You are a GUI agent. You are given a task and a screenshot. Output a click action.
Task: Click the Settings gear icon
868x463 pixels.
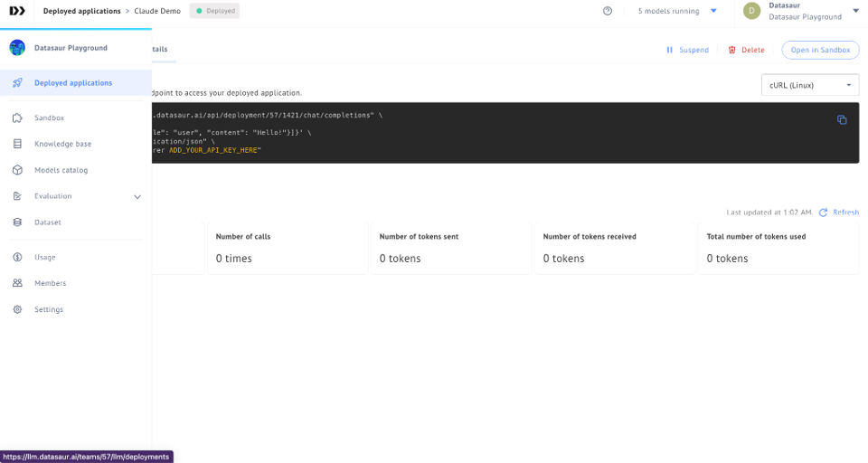(18, 309)
